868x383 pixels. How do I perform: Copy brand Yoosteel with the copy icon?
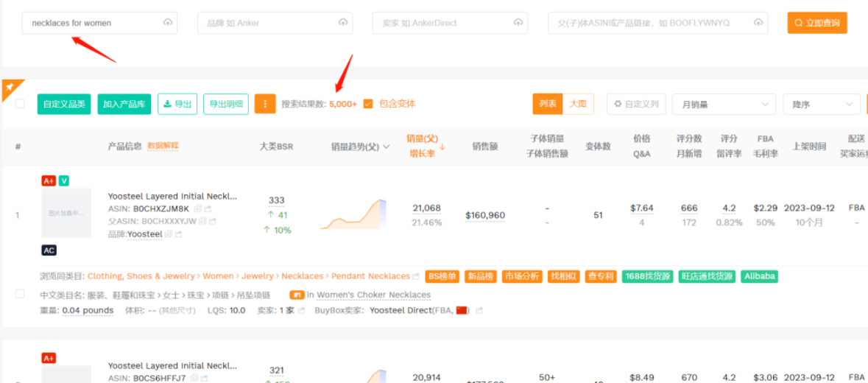coord(169,234)
